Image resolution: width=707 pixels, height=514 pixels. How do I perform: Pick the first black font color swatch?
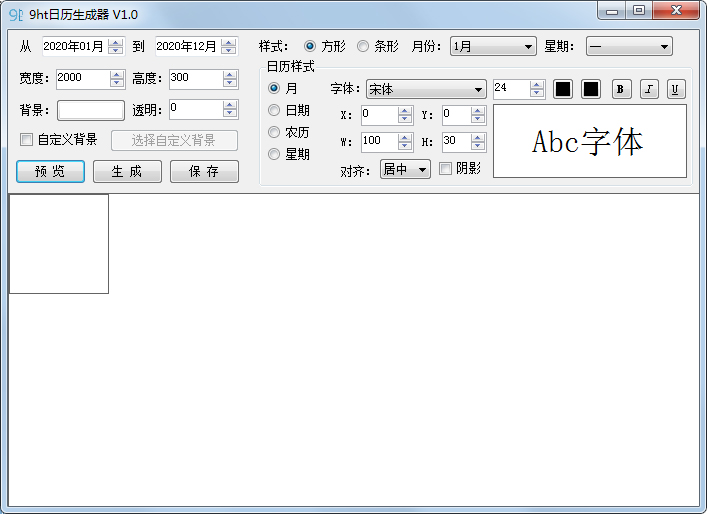563,89
